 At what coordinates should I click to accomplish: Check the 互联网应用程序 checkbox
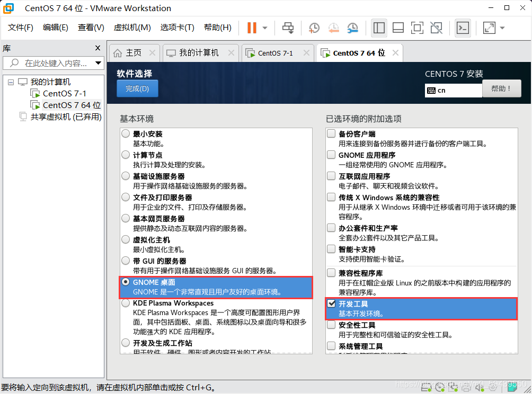(331, 176)
